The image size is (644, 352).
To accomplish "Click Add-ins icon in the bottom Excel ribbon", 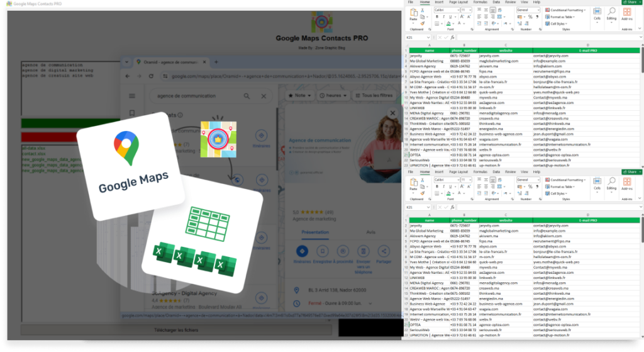I will 627,183.
